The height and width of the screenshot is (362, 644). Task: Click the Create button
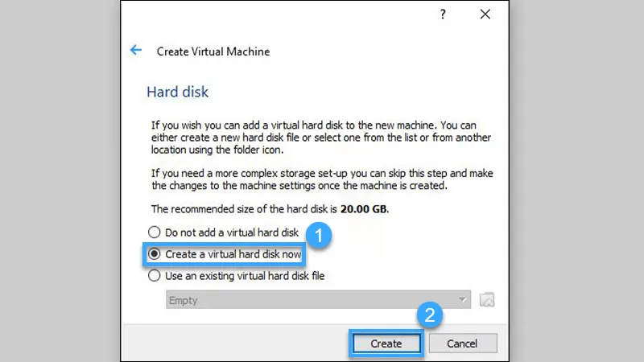click(386, 343)
